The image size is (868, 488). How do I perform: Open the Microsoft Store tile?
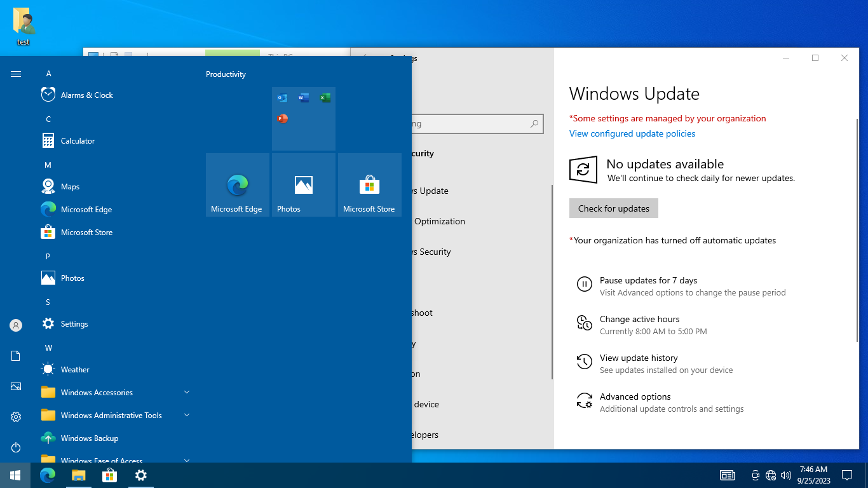click(x=370, y=185)
